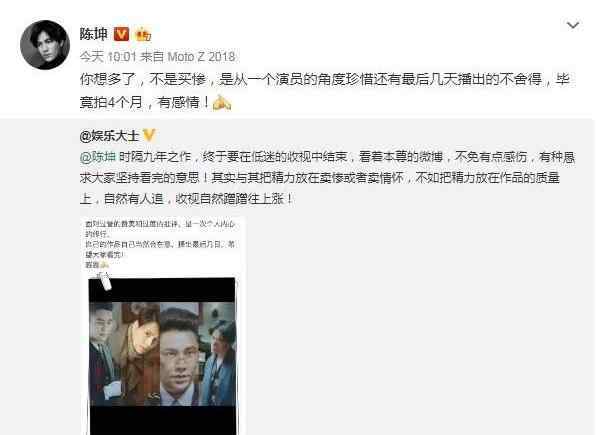Click 陈坤's profile avatar photo
The width and height of the screenshot is (598, 435).
pyautogui.click(x=45, y=45)
